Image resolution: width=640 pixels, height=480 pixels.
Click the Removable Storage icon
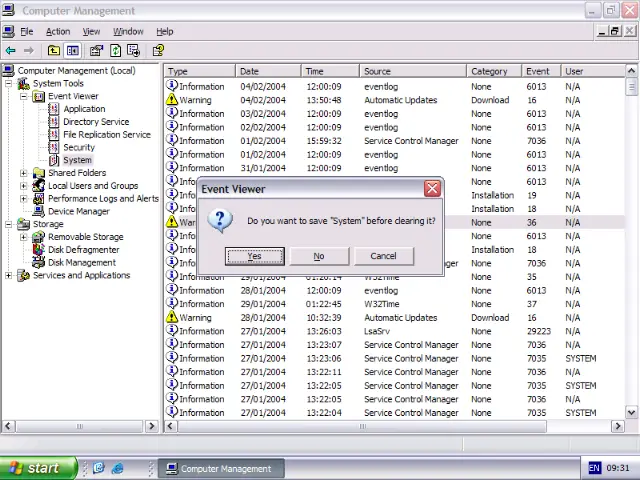38,237
